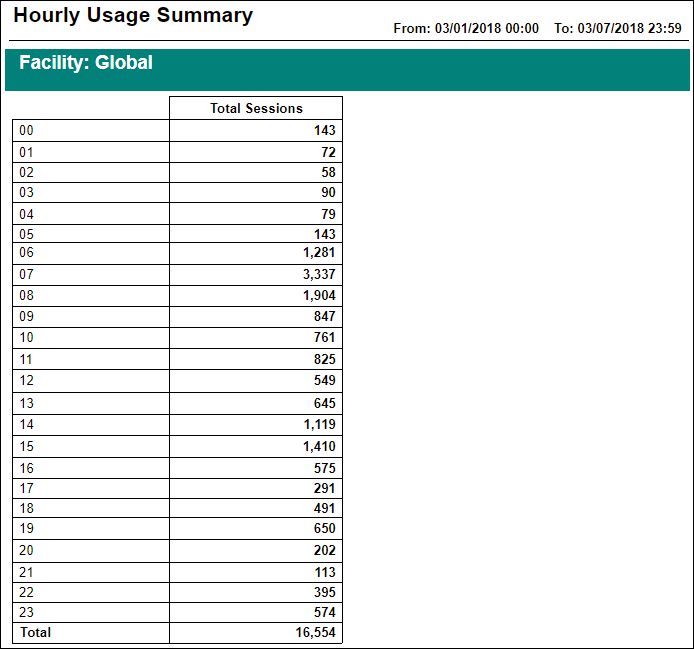This screenshot has width=694, height=649.
Task: Click sessions value 575 for hour 16
Action: pos(325,468)
